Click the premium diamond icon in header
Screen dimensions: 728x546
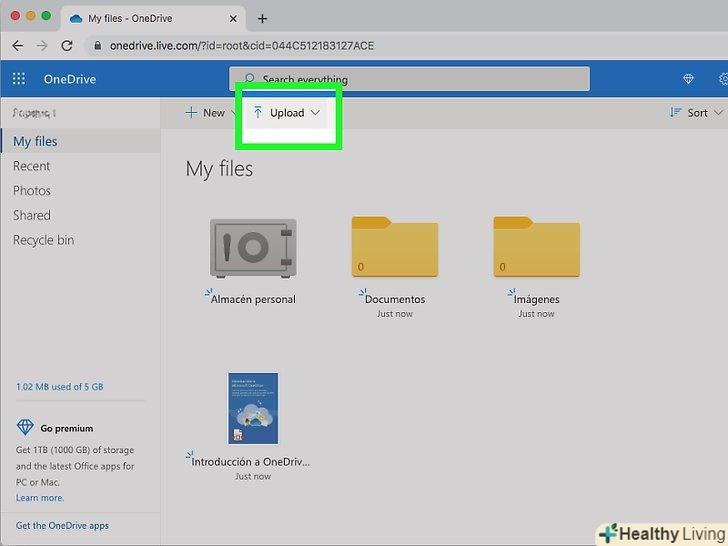click(688, 79)
